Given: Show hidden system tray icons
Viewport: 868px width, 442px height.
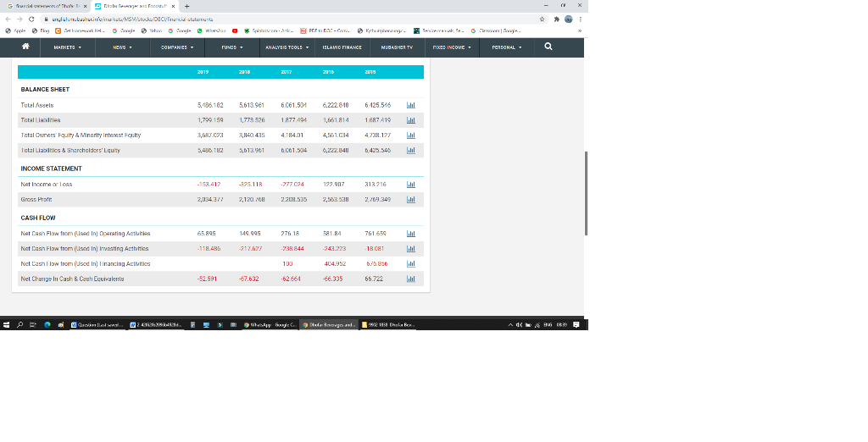Looking at the screenshot, I should (510, 324).
